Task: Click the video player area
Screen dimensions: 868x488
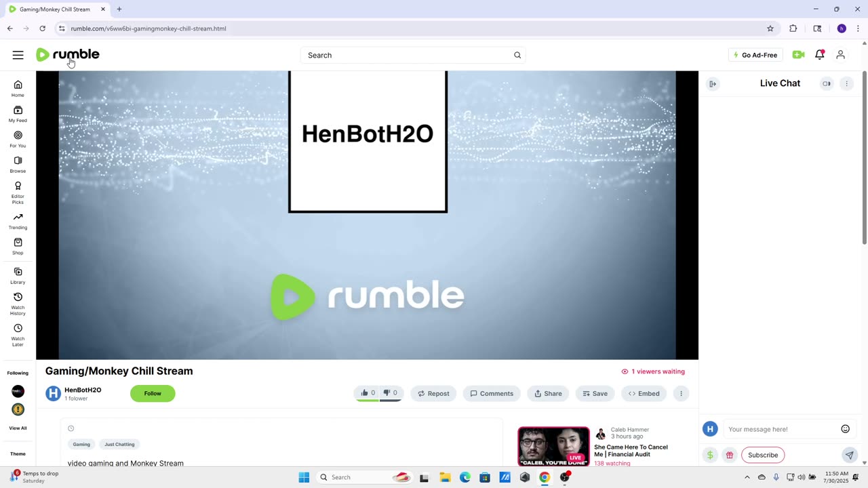Action: [367, 215]
